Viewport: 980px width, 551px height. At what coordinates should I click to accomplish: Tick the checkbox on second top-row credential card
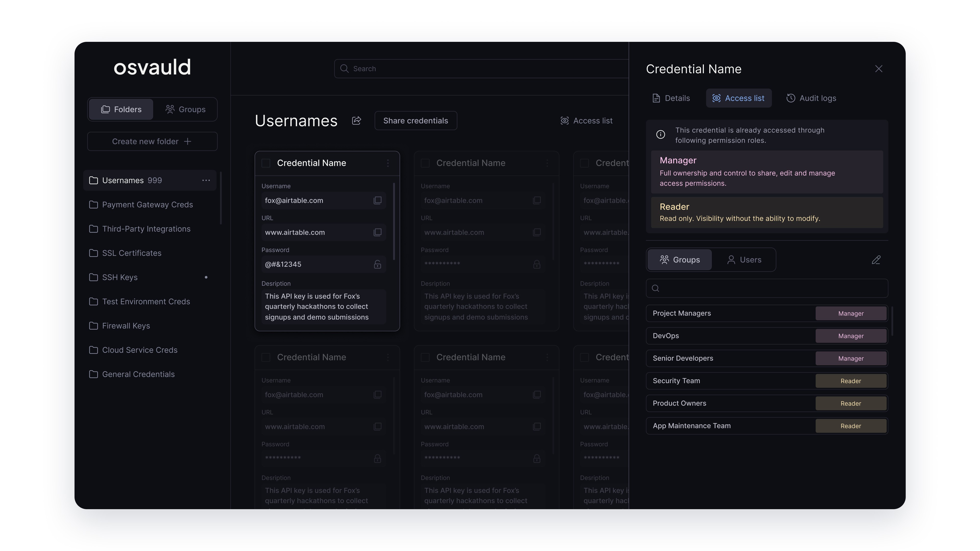425,163
